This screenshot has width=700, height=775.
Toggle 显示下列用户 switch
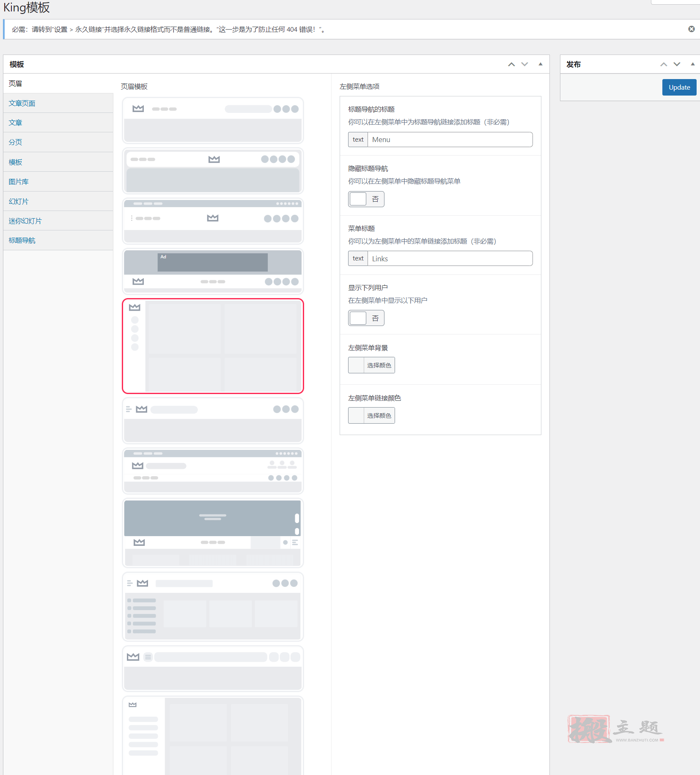click(366, 318)
